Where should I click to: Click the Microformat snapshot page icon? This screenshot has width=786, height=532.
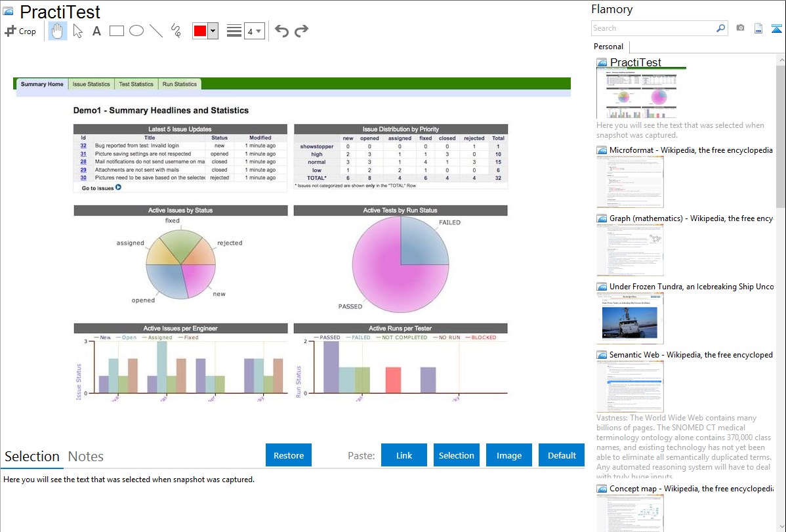pos(602,150)
